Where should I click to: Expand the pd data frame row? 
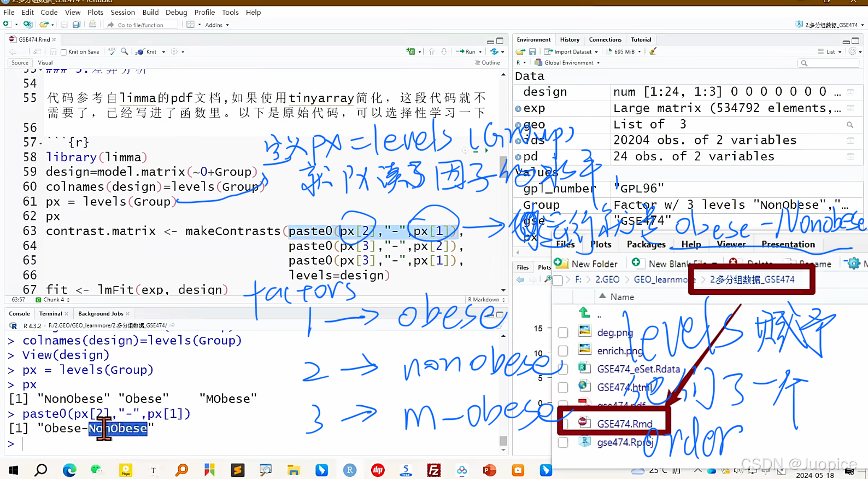click(518, 157)
